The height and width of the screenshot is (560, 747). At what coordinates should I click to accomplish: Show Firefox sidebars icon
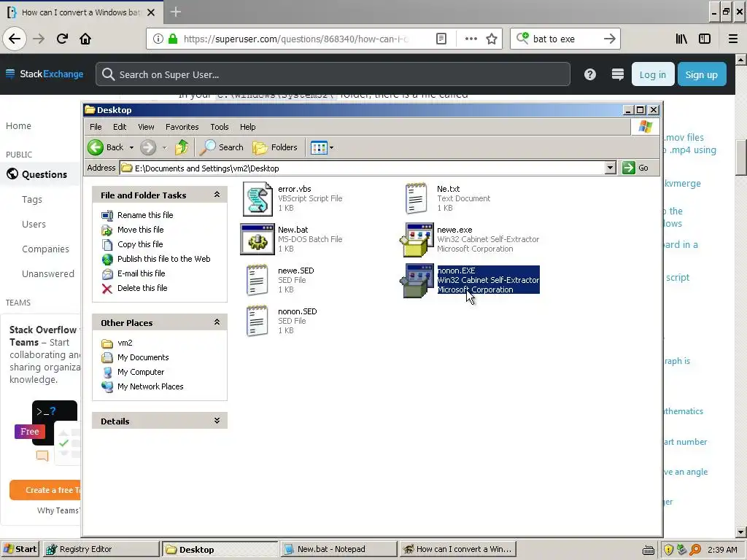[x=705, y=39]
